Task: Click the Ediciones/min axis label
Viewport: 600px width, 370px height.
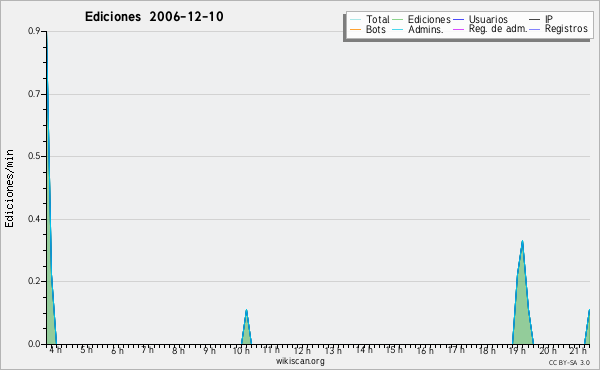Action: [9, 188]
